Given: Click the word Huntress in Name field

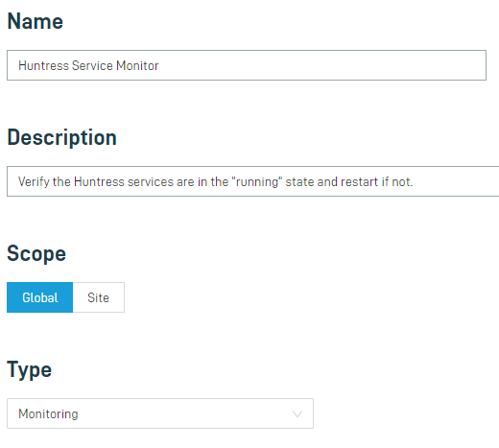Looking at the screenshot, I should click(44, 65).
